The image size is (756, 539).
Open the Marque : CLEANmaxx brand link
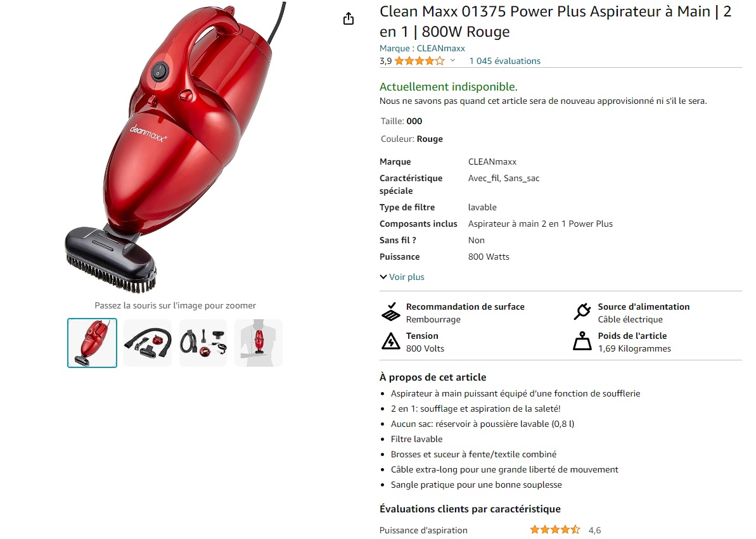click(x=422, y=48)
